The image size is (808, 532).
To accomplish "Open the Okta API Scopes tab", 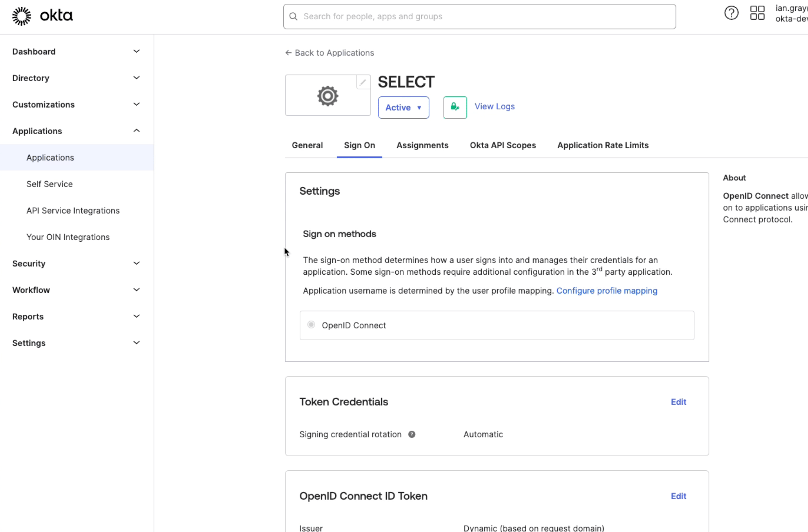I will (x=503, y=145).
